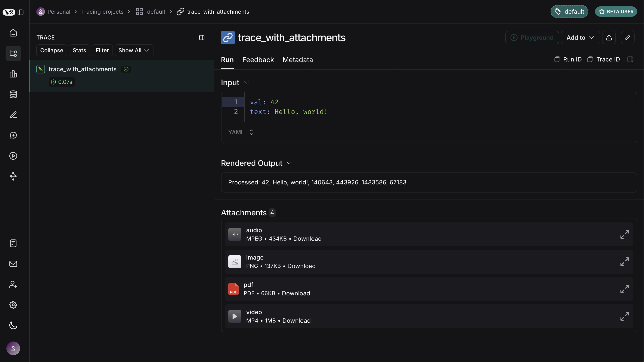The image size is (644, 362).
Task: Collapse the Input section chevron
Action: tap(246, 82)
